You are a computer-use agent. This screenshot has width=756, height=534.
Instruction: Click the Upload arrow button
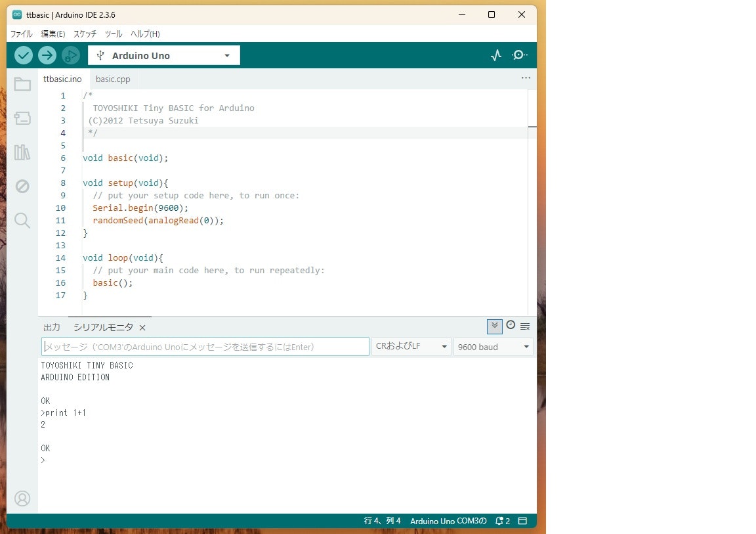(x=47, y=55)
